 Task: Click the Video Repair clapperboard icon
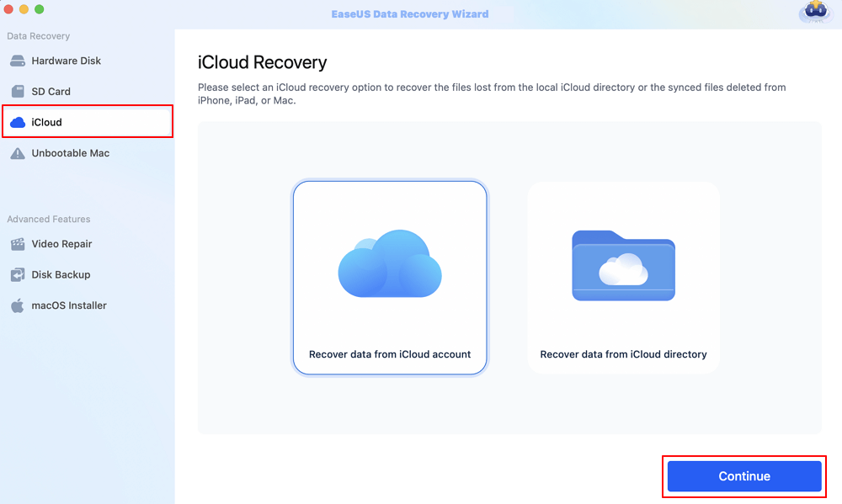18,244
